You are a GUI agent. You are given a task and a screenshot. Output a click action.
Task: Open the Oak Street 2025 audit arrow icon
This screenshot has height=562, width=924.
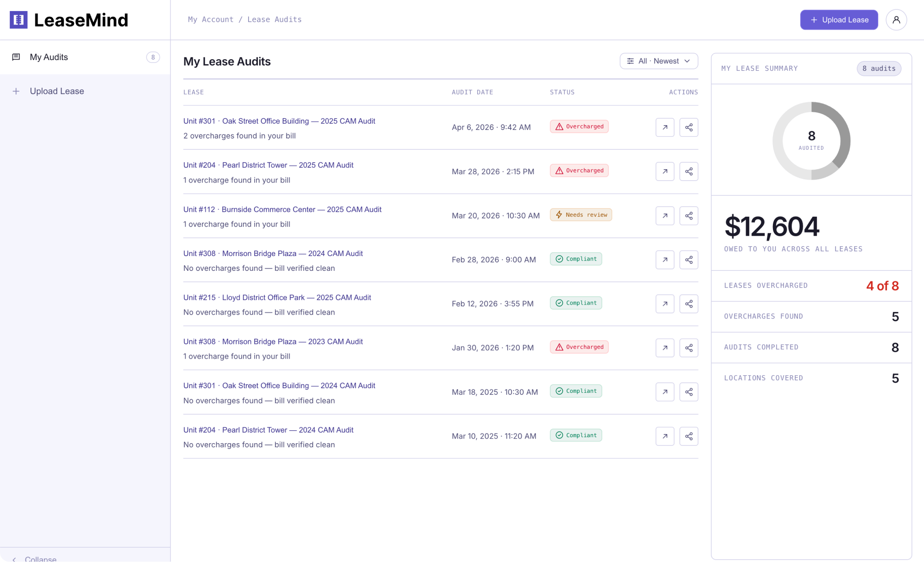tap(665, 128)
